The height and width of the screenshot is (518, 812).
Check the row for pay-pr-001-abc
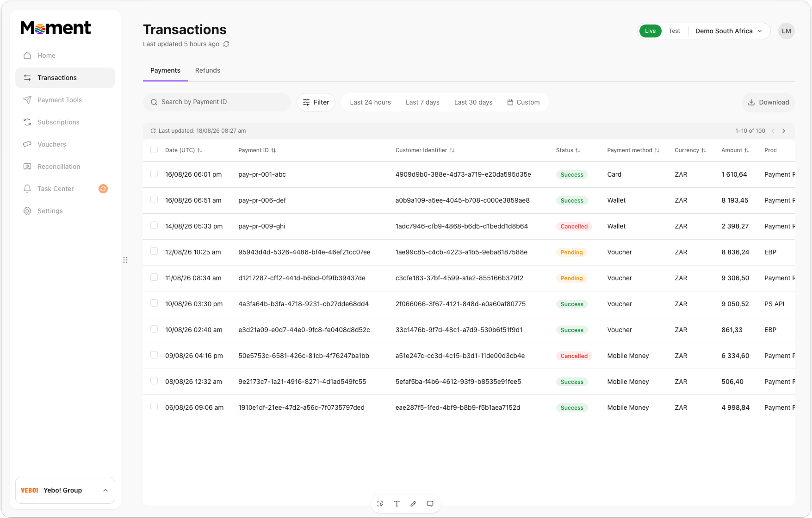[x=154, y=173]
